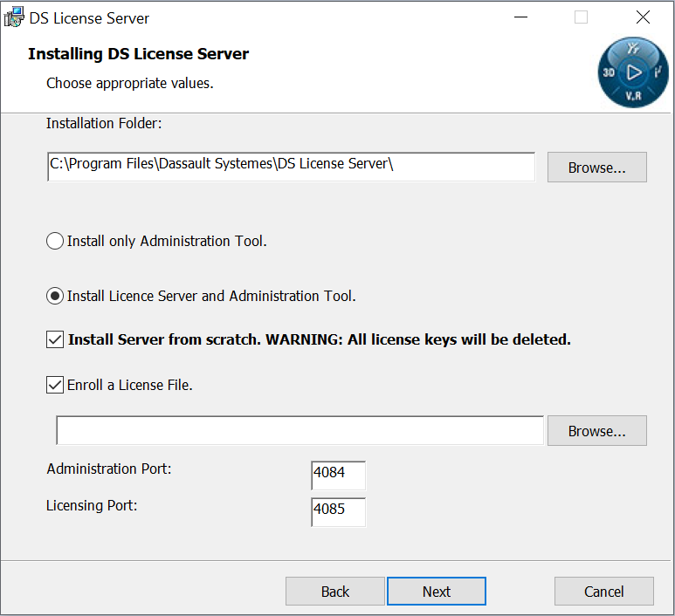The width and height of the screenshot is (675, 616).
Task: Click the 3DEXPERIENCE compass logo
Action: (633, 72)
